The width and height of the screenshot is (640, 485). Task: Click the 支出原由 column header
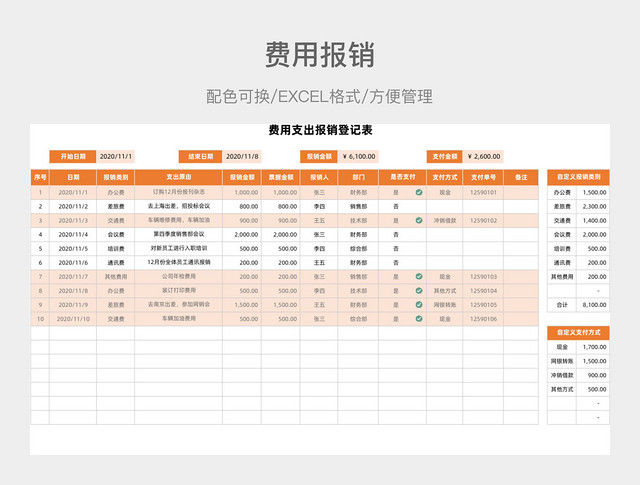click(178, 177)
